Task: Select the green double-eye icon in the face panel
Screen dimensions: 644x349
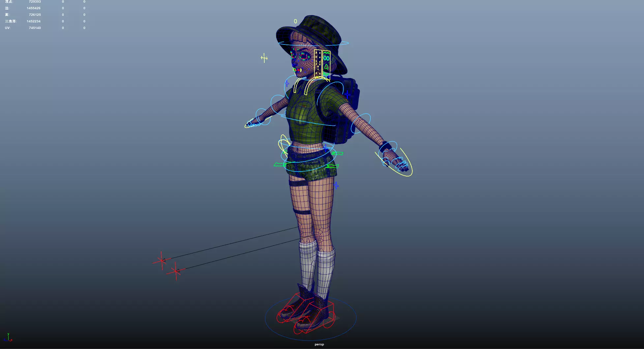Action: tap(326, 58)
